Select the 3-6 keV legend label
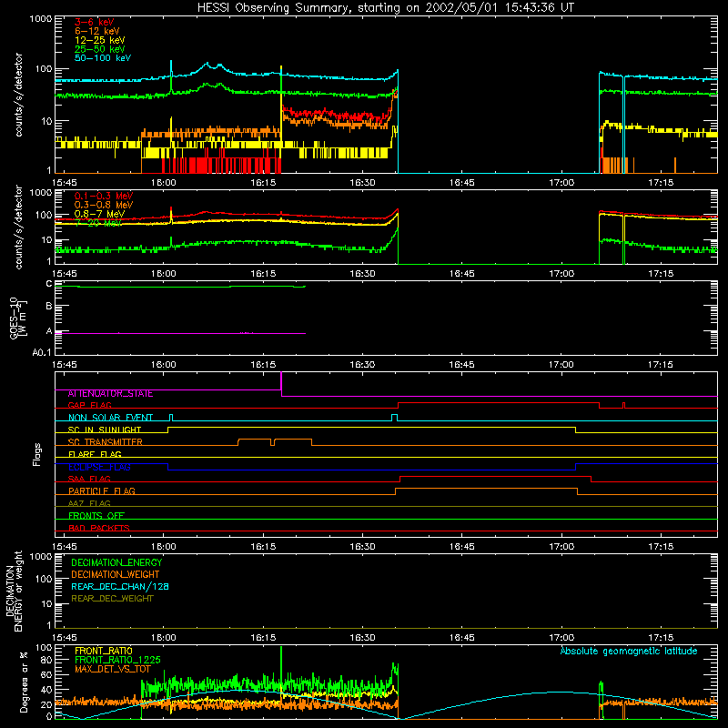The width and height of the screenshot is (728, 728). [95, 22]
